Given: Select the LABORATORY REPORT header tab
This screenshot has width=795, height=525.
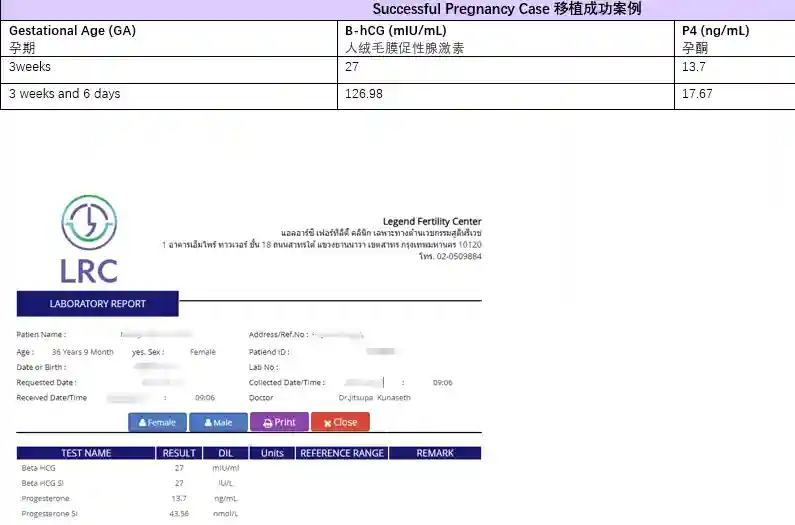Looking at the screenshot, I should [x=97, y=304].
